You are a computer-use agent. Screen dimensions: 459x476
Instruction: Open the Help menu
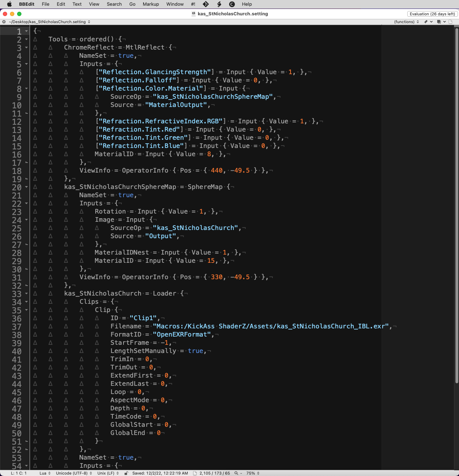[x=247, y=4]
